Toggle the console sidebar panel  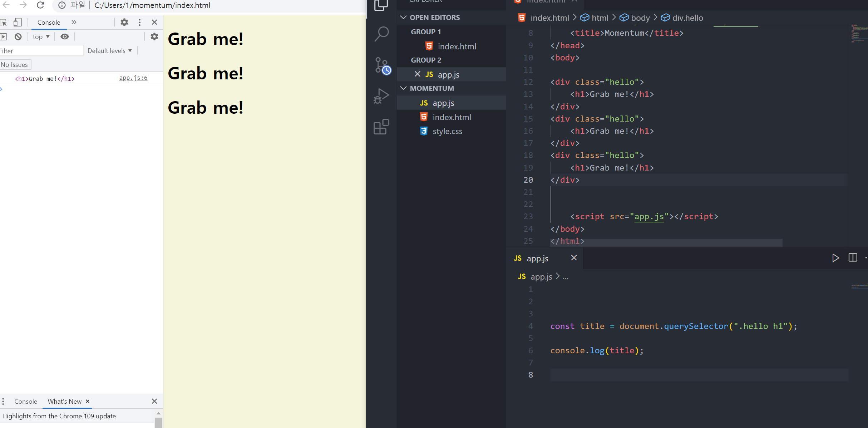coord(4,36)
